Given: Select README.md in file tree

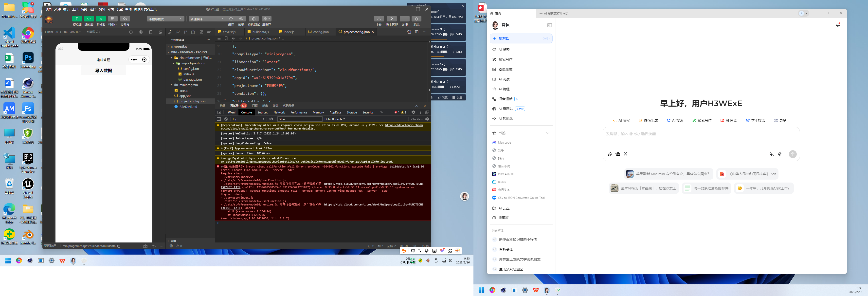Looking at the screenshot, I should [x=190, y=107].
